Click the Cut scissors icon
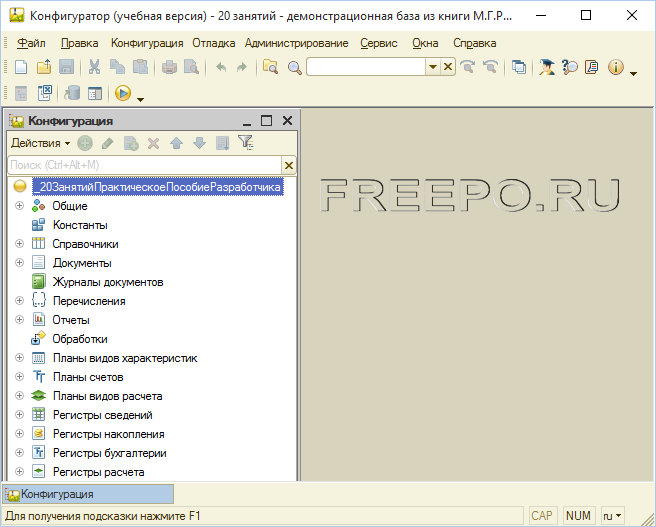 click(94, 67)
